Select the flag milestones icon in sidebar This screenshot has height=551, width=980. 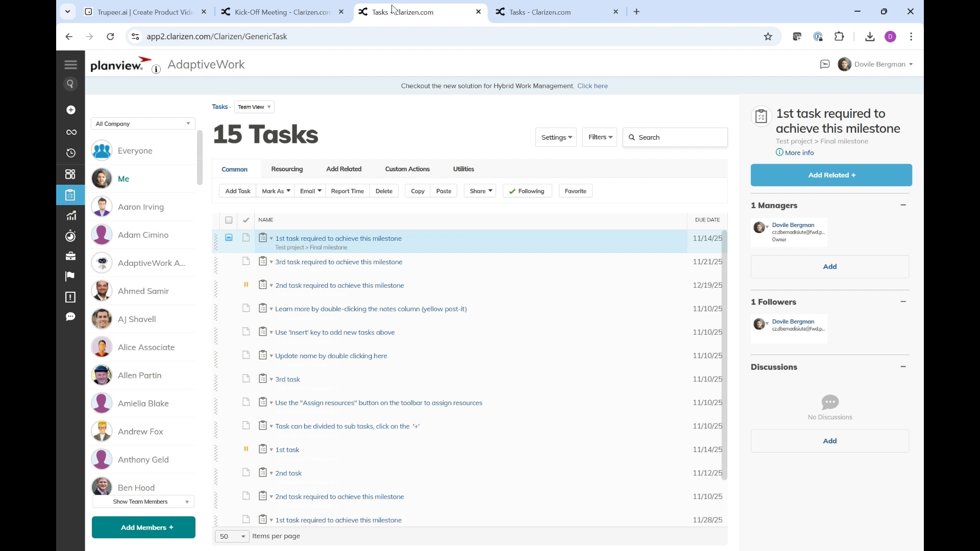point(70,276)
